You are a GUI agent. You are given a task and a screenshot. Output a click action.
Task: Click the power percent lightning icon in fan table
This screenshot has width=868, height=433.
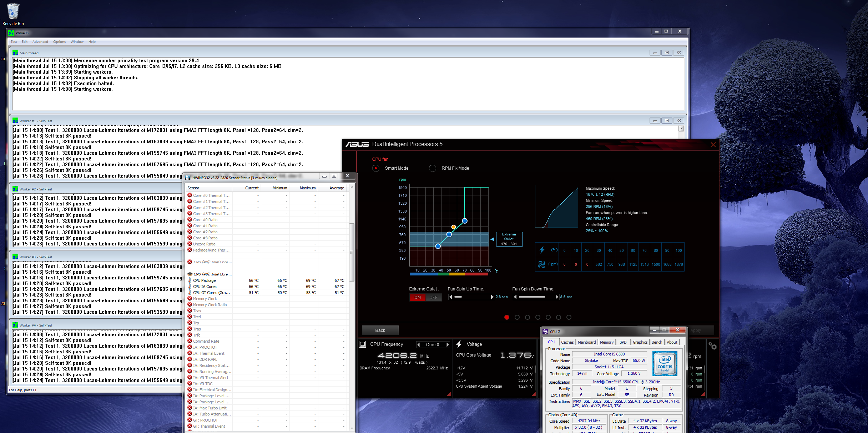click(x=542, y=250)
